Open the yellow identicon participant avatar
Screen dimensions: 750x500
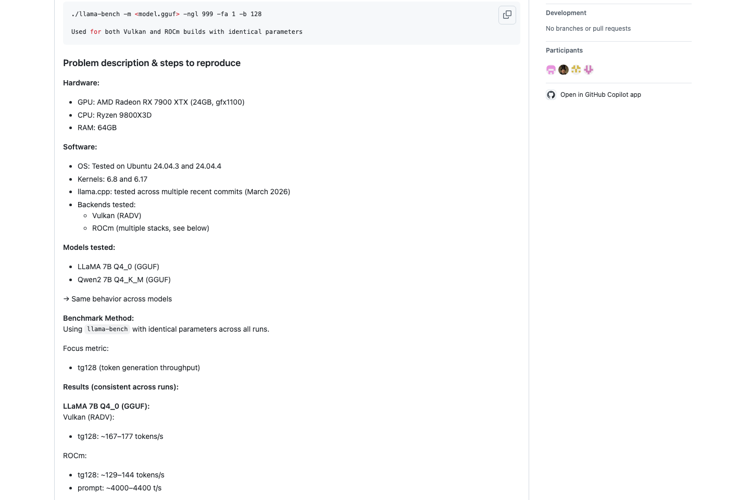[576, 70]
